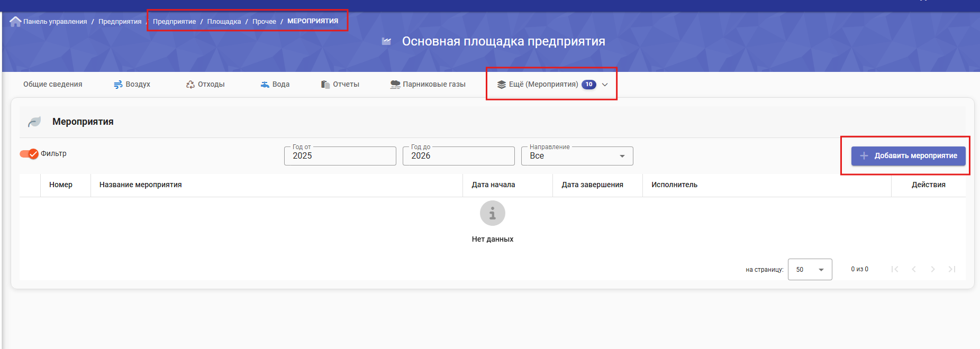Click Добавить мероприятие button
Screen dimensions: 980x349
[x=909, y=155]
